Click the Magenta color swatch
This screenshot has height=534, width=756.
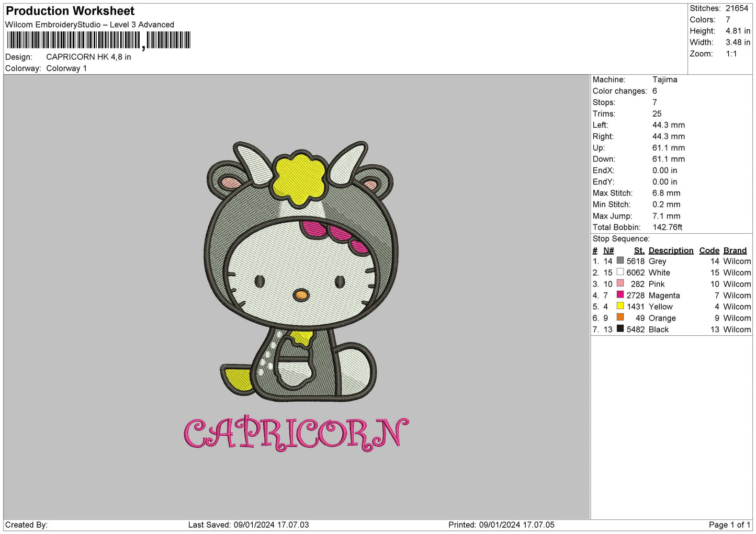click(620, 295)
